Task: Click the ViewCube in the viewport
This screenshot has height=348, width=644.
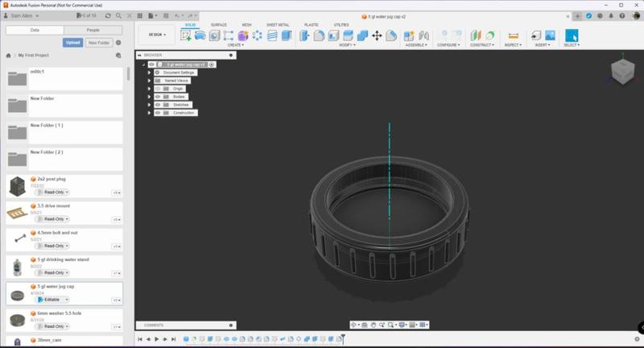Action: coord(622,74)
